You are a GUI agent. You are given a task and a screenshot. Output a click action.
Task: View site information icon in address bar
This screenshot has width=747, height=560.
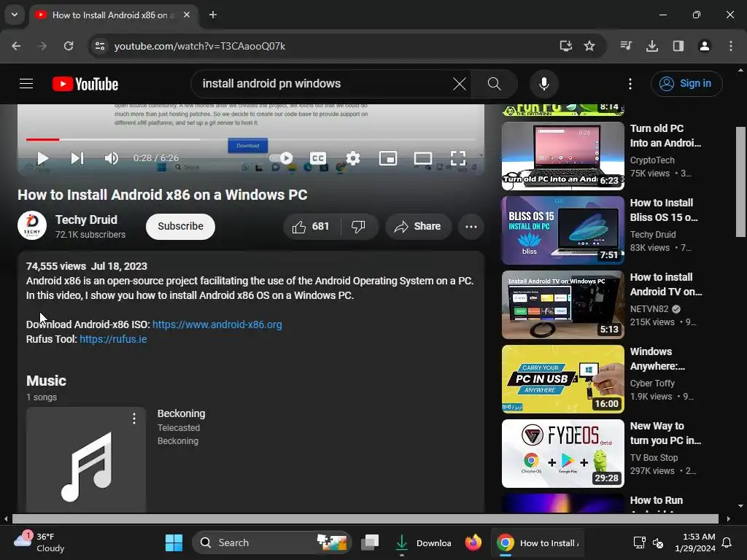(x=99, y=46)
